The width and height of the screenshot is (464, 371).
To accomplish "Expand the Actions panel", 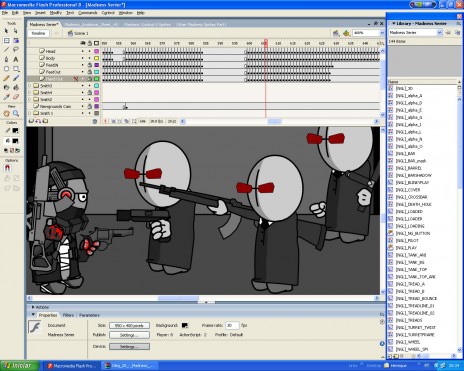I will point(33,307).
